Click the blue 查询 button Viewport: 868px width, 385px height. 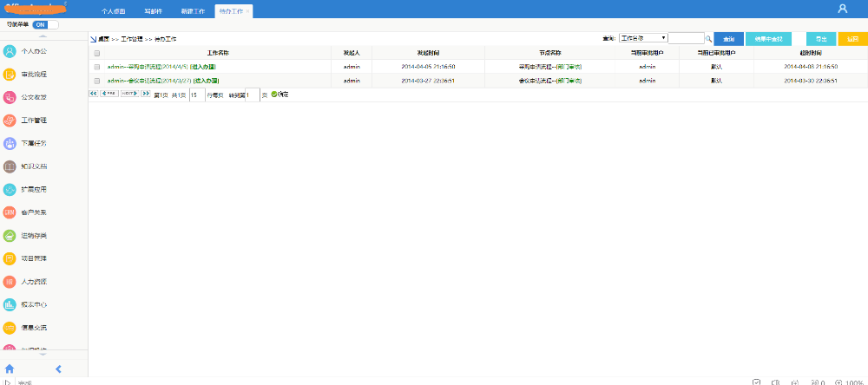tap(728, 39)
